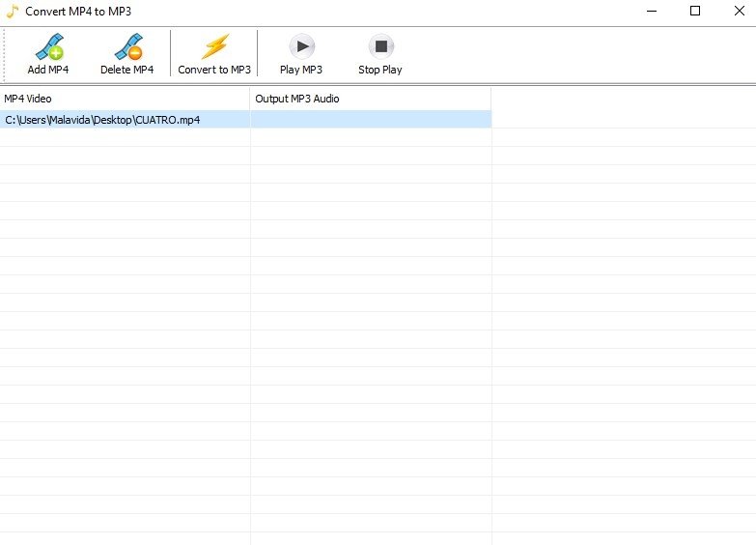Hit the Play MP3 triangle icon

click(301, 46)
